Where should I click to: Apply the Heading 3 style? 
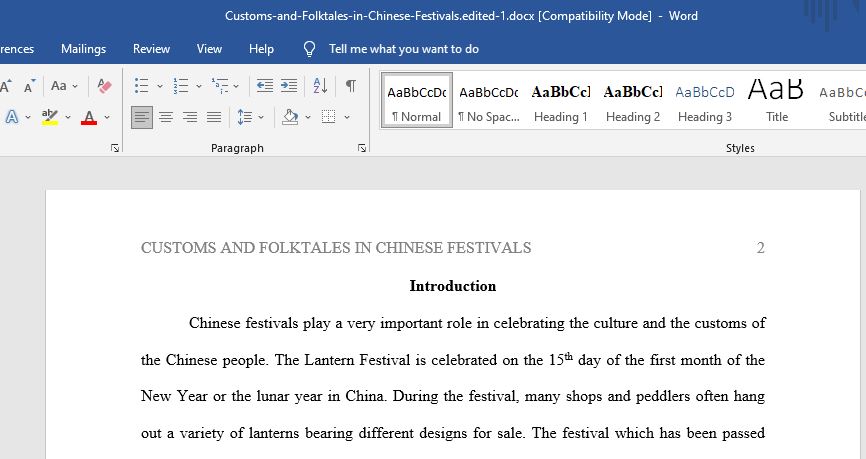[705, 101]
